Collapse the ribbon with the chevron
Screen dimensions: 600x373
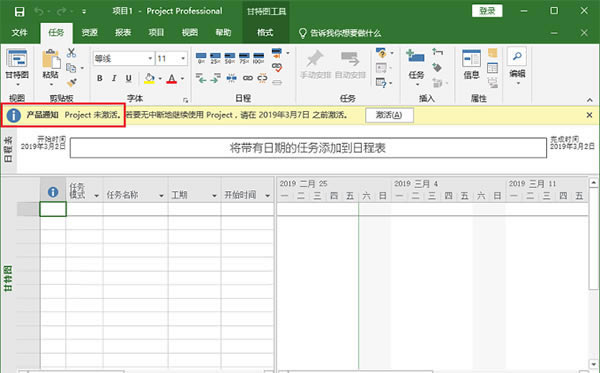tap(590, 100)
